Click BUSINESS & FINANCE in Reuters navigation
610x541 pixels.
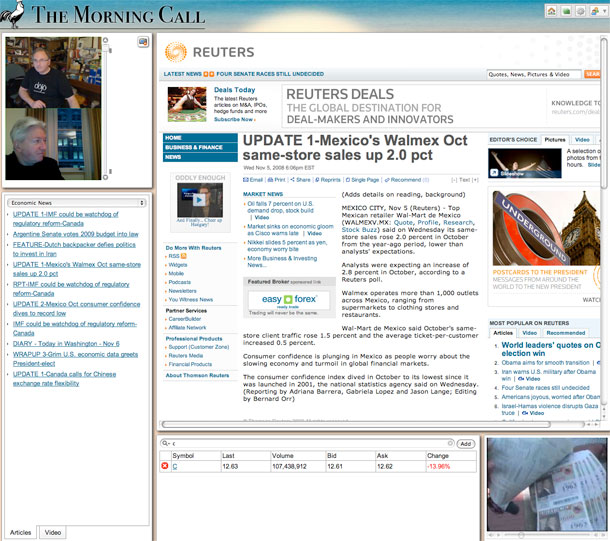[200, 147]
